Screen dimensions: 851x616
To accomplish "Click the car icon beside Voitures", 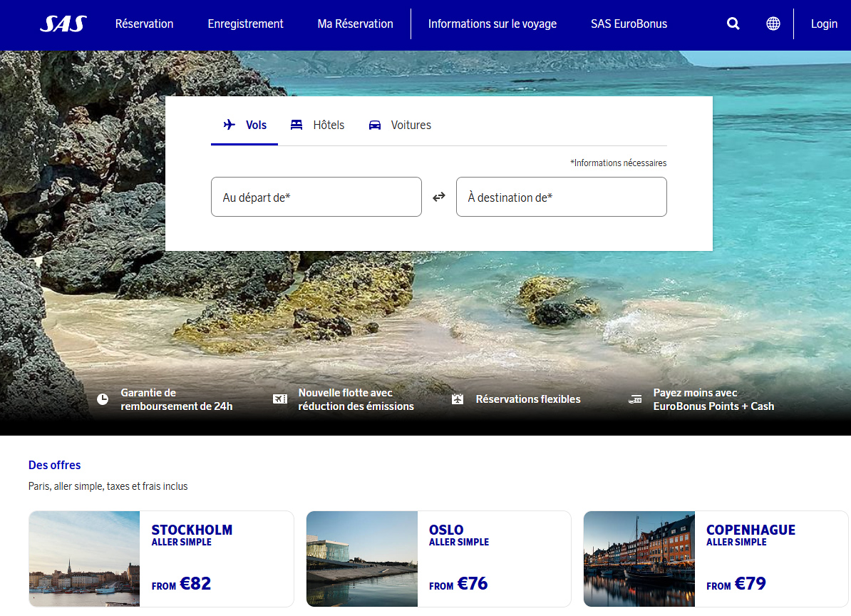I will (x=374, y=124).
